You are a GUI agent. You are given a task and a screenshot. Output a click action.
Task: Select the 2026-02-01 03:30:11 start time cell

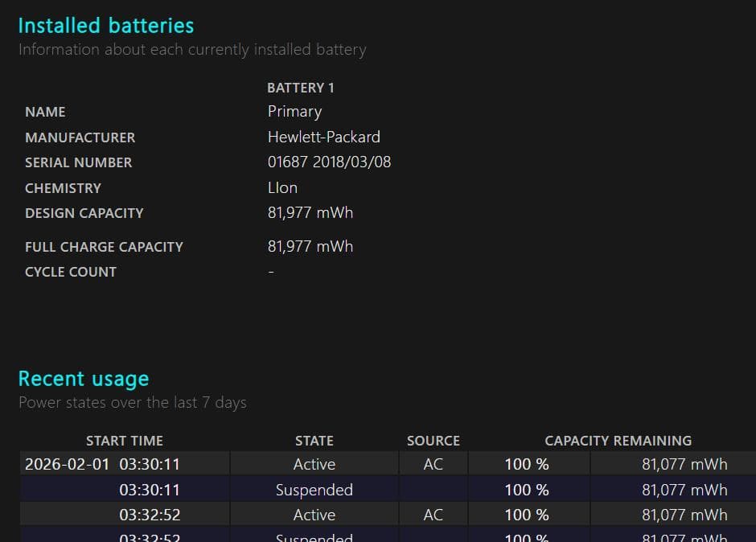click(102, 464)
